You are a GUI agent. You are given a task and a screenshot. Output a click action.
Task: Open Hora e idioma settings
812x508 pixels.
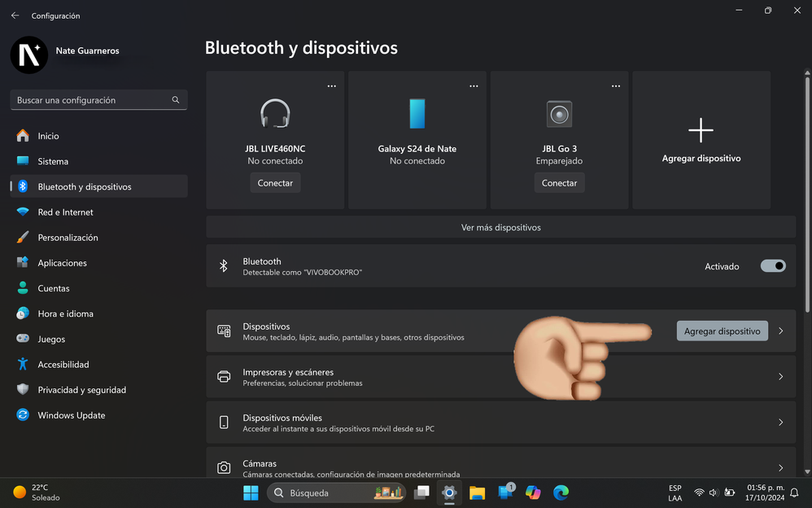click(x=99, y=313)
